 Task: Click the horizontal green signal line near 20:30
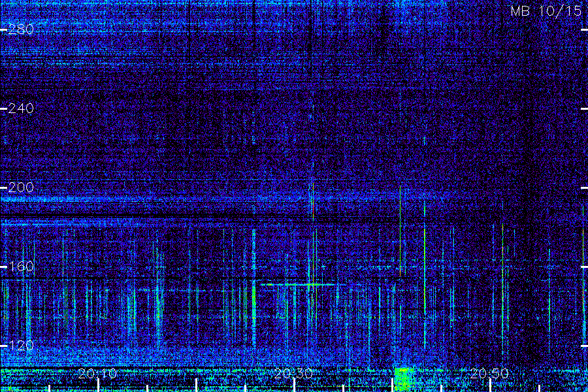click(x=298, y=285)
